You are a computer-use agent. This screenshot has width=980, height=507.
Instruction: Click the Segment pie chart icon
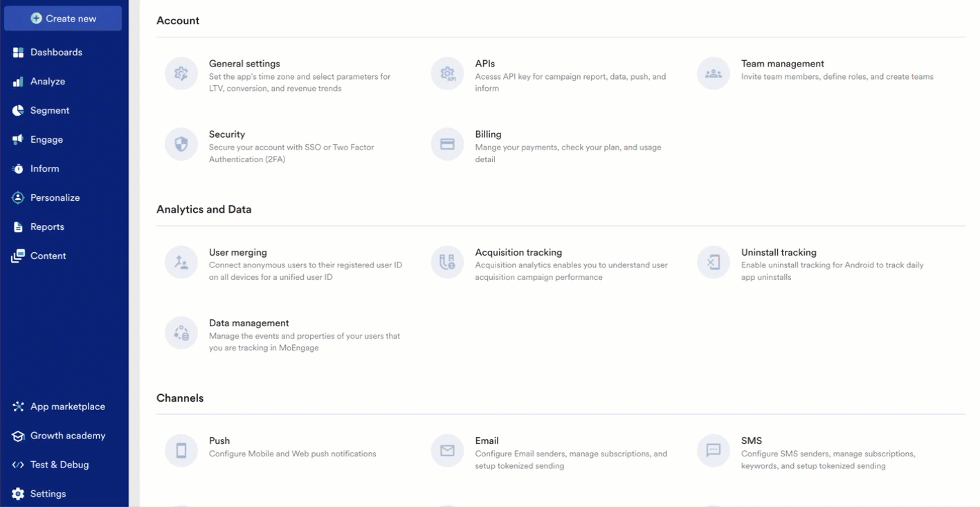pyautogui.click(x=18, y=111)
